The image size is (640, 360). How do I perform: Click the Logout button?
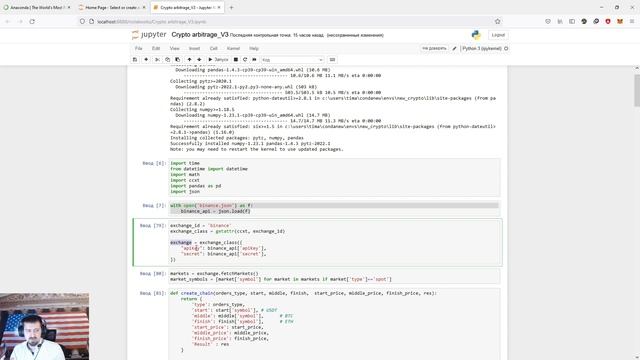pos(498,35)
